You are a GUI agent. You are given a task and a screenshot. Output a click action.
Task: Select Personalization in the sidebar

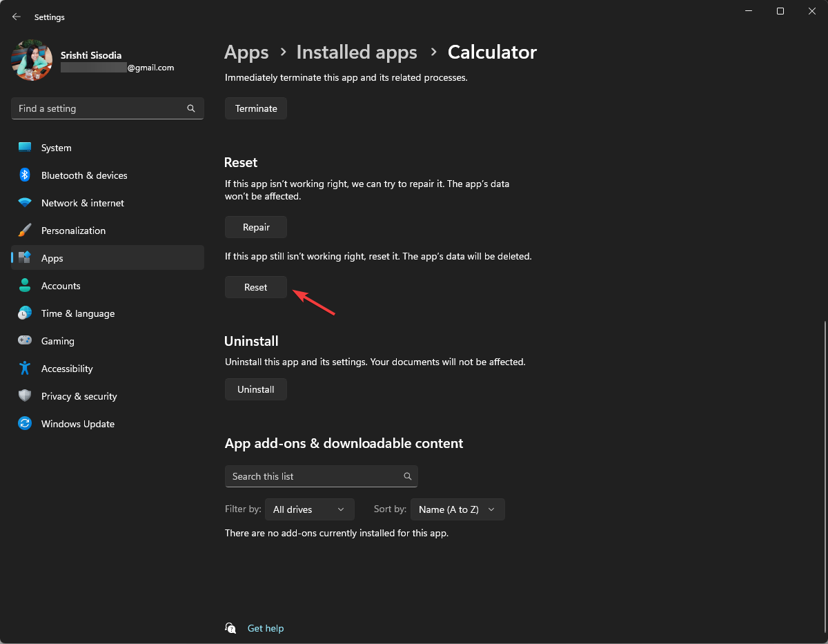108,231
